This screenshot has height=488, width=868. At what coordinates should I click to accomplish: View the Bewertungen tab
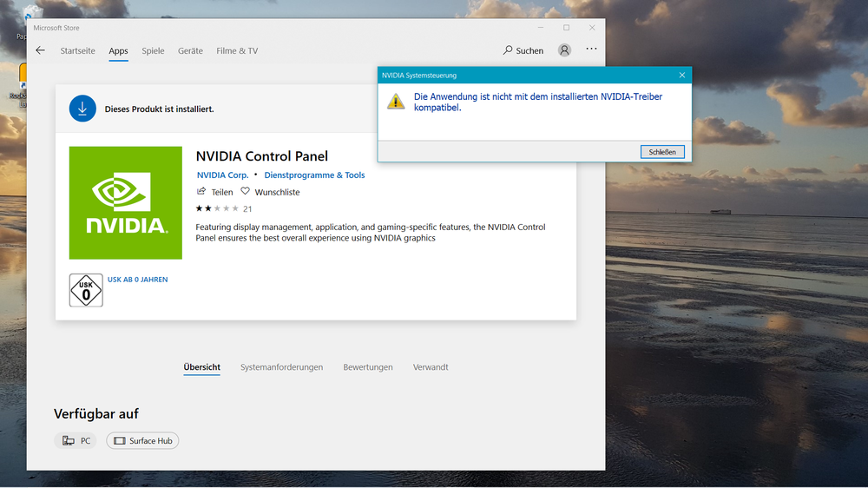click(368, 367)
